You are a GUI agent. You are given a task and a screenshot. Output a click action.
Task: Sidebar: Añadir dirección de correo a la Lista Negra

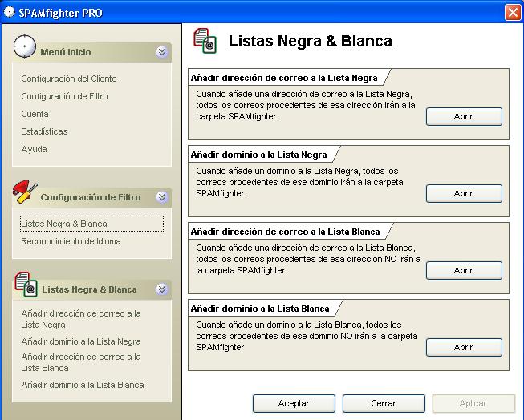click(81, 319)
